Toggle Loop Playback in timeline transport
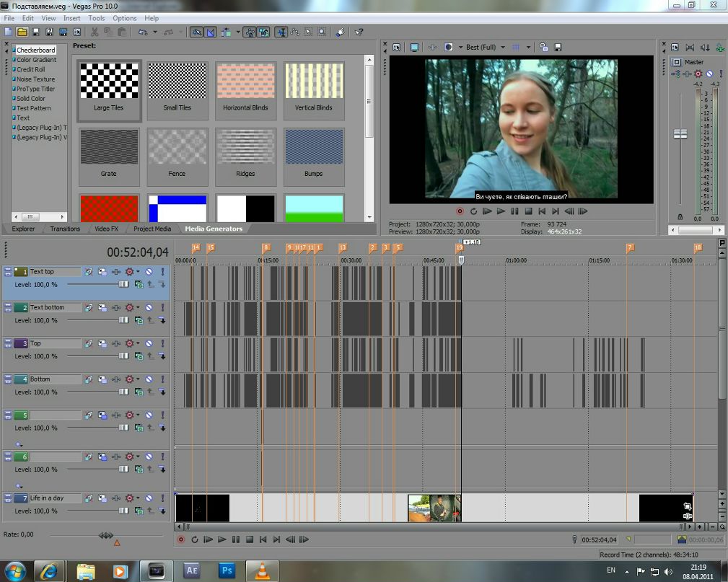Viewport: 728px width, 582px height. [195, 539]
